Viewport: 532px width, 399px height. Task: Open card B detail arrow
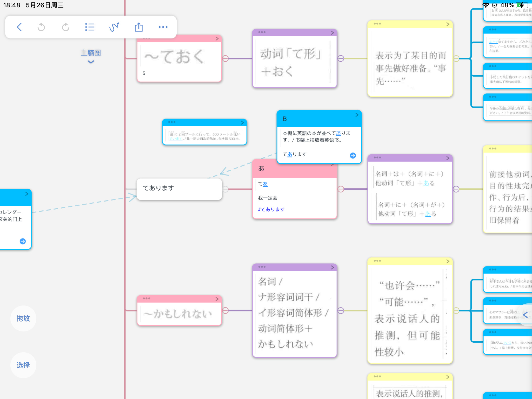357,115
